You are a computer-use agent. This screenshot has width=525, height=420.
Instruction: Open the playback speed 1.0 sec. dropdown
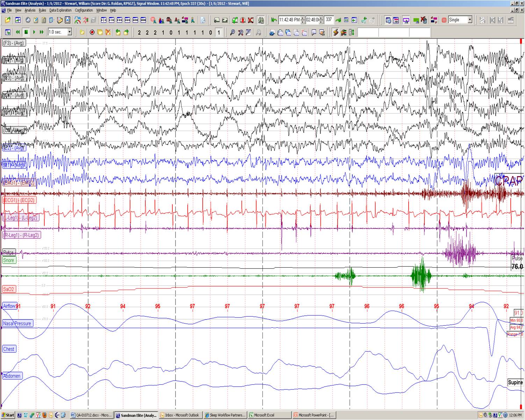(70, 32)
